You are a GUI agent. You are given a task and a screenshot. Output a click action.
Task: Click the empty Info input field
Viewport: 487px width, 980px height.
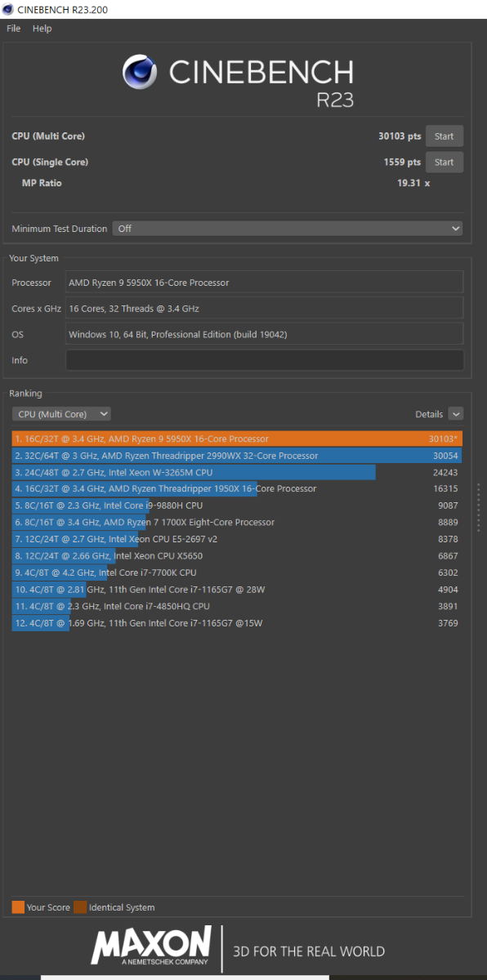264,360
